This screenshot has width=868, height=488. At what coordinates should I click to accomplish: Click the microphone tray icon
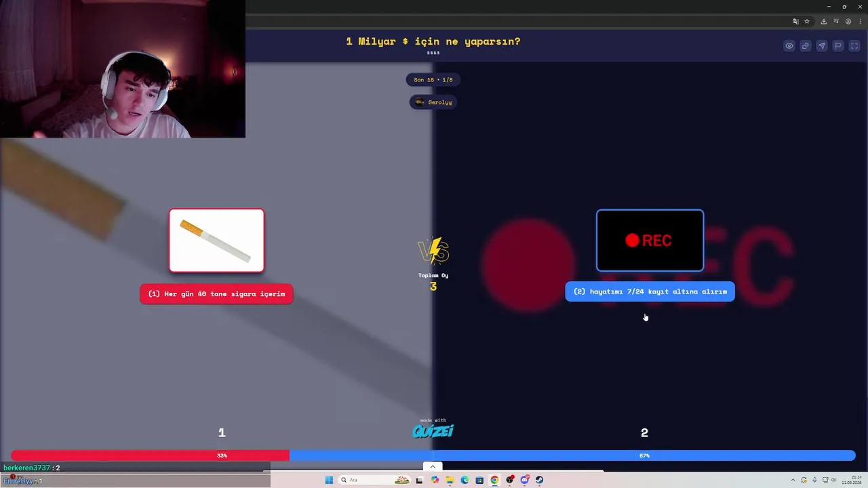814,480
